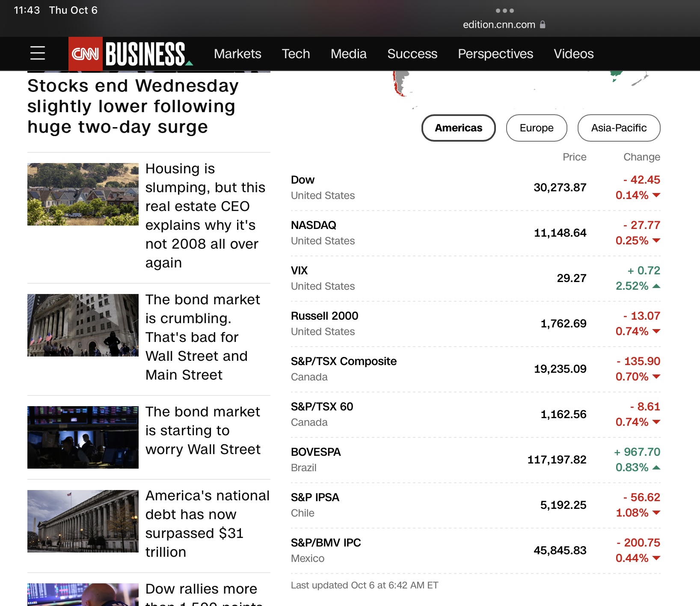700x606 pixels.
Task: Open the Stocks end Wednesday headline
Action: [x=133, y=106]
